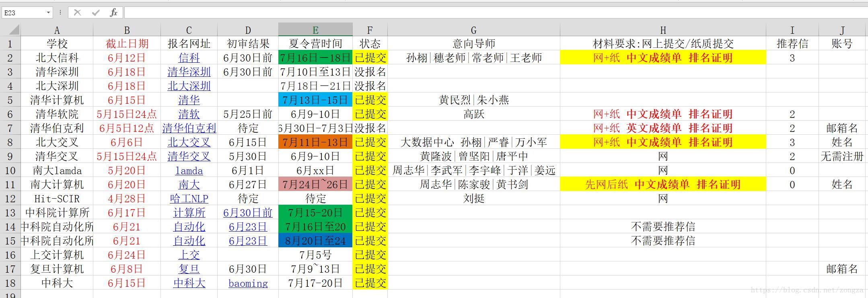Open the 上交 hyperlink
Viewport: 868px width, 298px height.
pos(189,255)
